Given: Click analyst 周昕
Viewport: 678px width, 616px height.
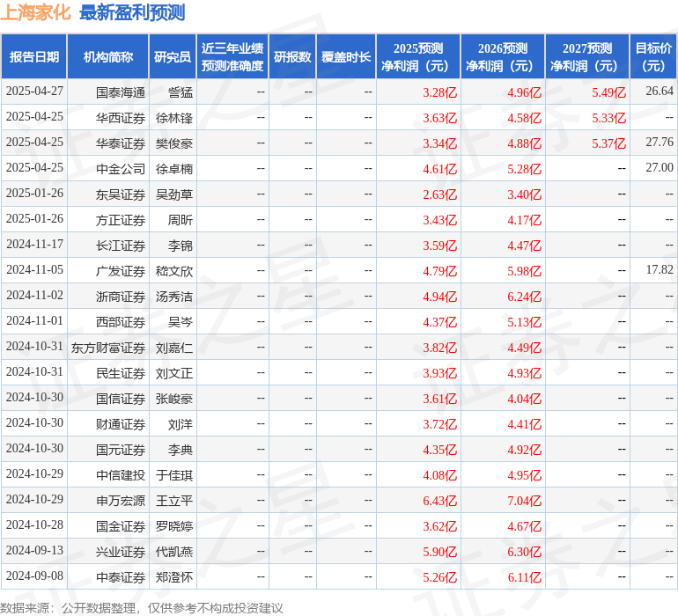Looking at the screenshot, I should click(x=181, y=220).
